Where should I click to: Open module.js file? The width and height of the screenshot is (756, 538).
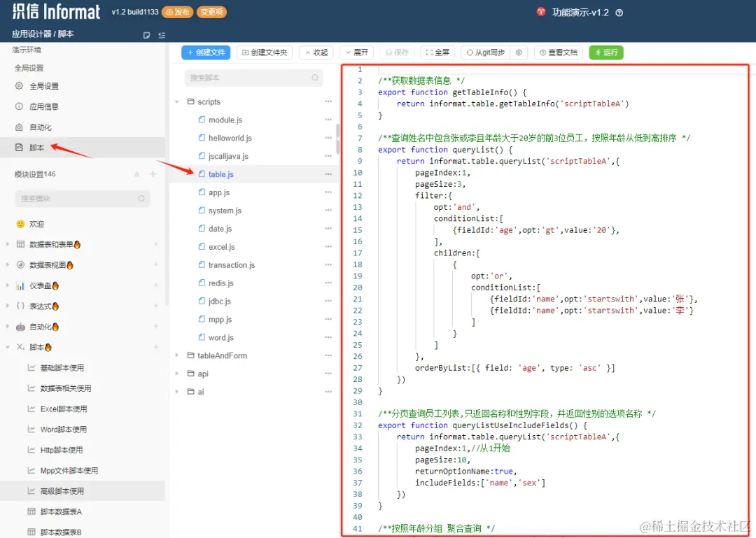225,120
